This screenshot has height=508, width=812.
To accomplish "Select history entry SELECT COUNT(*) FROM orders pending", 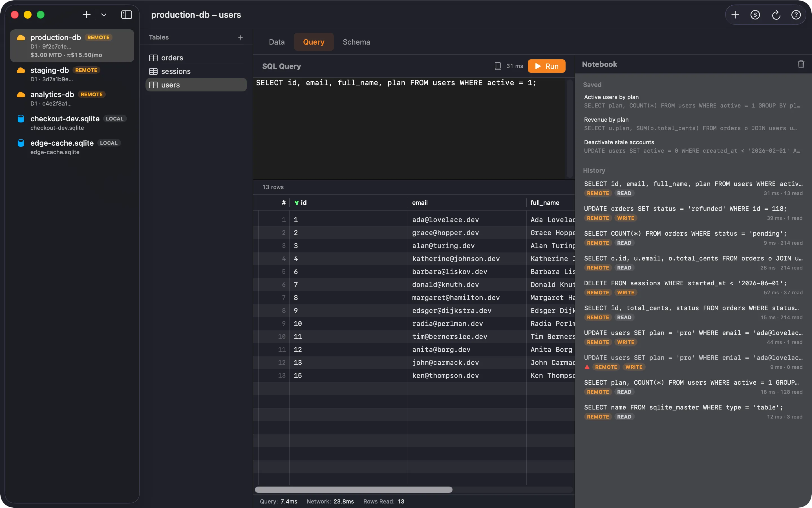I will pyautogui.click(x=693, y=238).
